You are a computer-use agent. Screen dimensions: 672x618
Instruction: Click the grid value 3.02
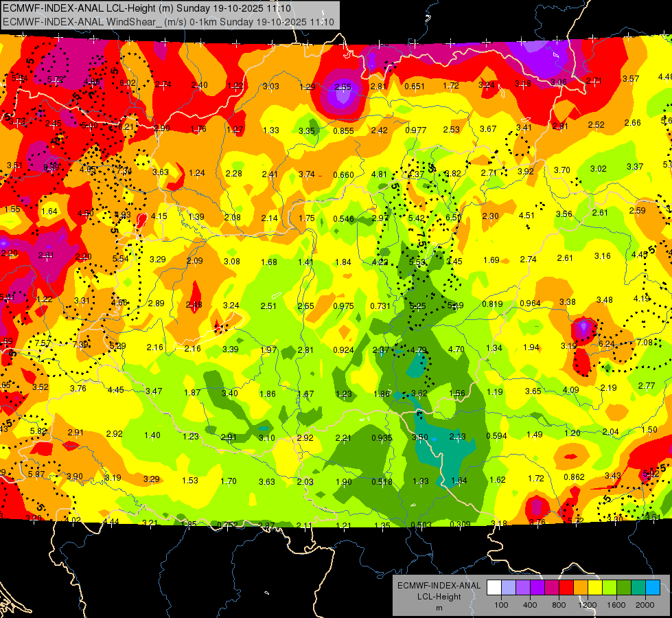(599, 169)
